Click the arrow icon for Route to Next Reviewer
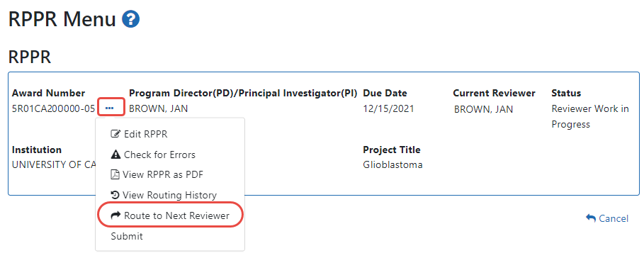 [116, 215]
